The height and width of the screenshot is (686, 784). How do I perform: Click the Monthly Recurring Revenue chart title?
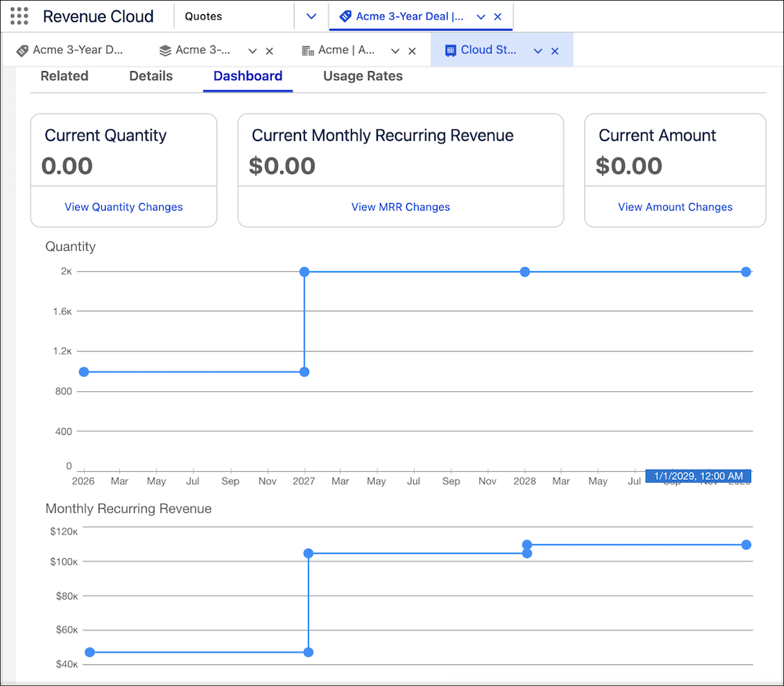129,509
